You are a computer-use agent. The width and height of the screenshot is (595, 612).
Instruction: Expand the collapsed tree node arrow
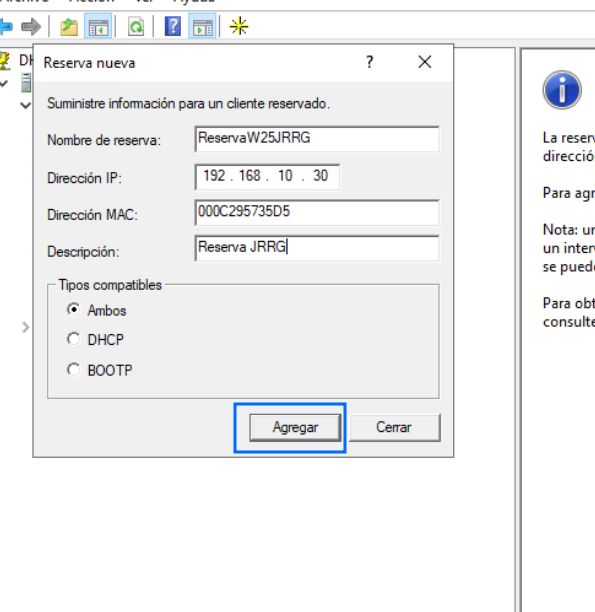pos(26,327)
